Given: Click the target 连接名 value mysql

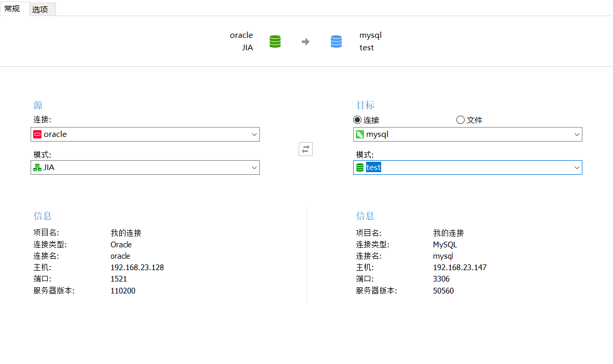Looking at the screenshot, I should (443, 257).
